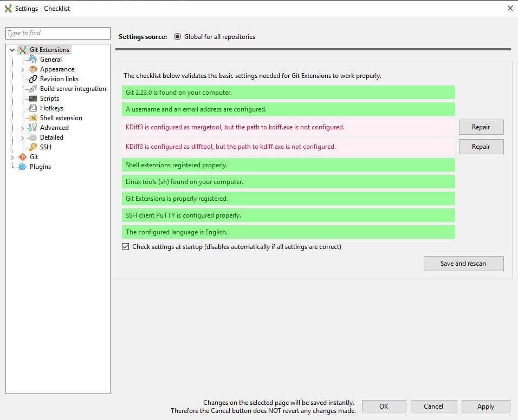Screen dimensions: 518x420
Task: Click the Save and rescan button
Action: click(x=463, y=264)
